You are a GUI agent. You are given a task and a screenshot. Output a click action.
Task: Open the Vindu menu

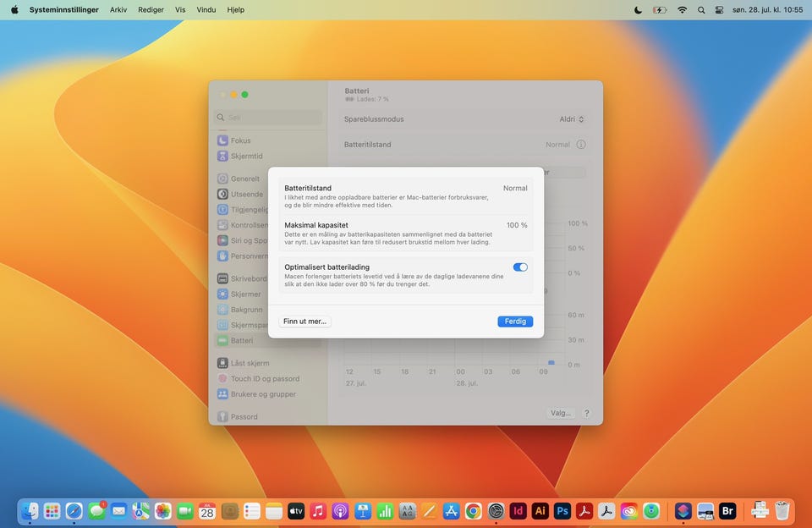(206, 10)
